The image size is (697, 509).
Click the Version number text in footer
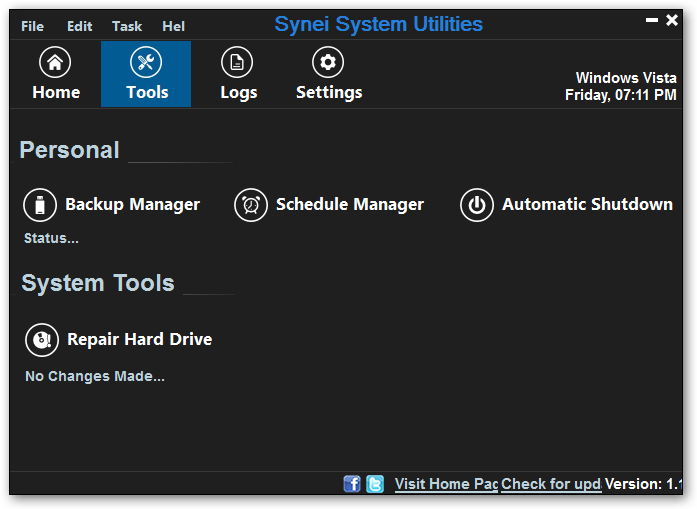tap(643, 484)
